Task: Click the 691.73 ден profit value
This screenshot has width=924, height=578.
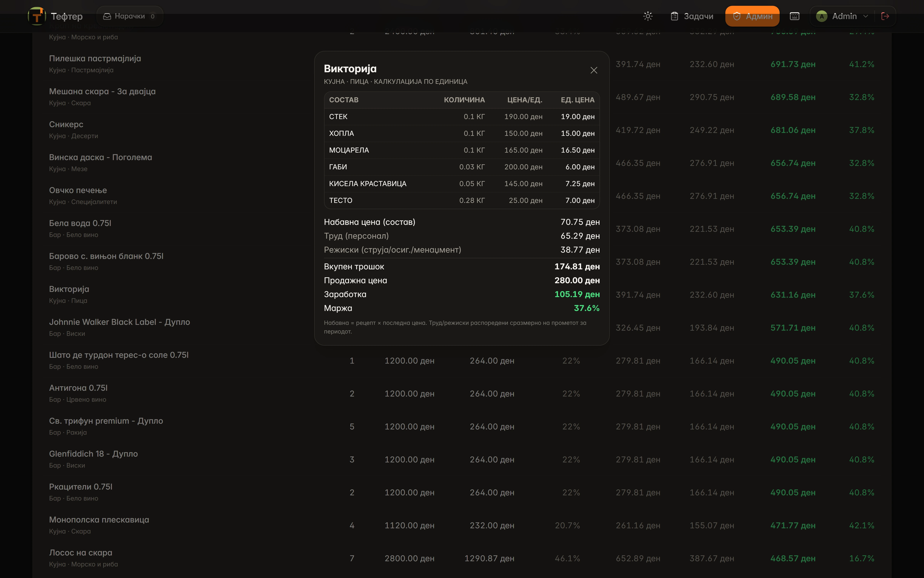Action: coord(793,64)
